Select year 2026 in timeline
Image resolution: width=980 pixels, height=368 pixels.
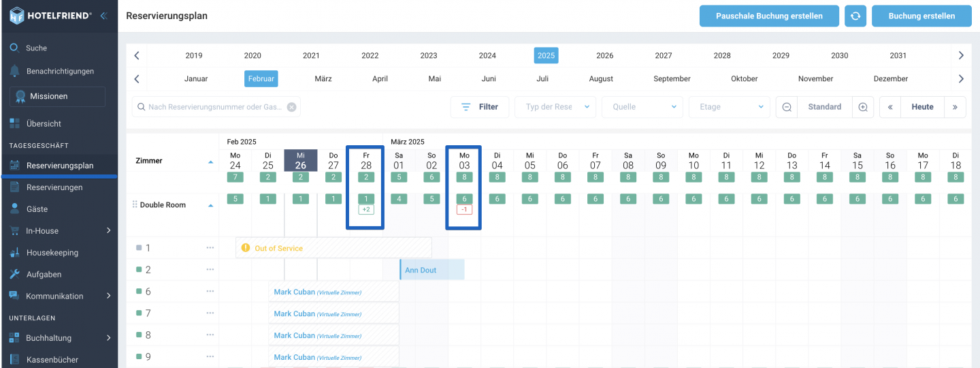[x=604, y=56]
